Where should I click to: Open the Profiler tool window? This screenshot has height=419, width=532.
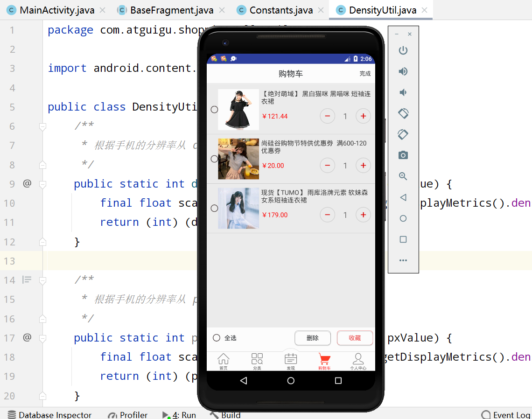(127, 415)
